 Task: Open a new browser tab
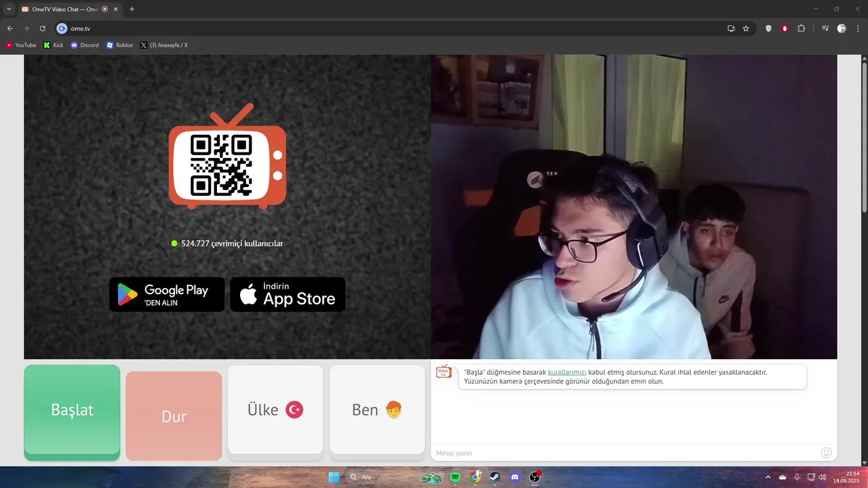pyautogui.click(x=132, y=9)
